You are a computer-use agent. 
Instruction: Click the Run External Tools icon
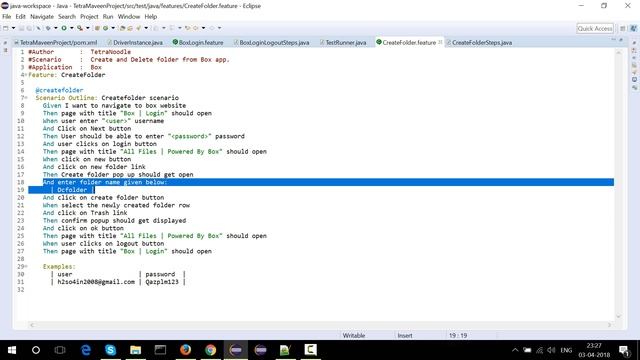point(80,28)
